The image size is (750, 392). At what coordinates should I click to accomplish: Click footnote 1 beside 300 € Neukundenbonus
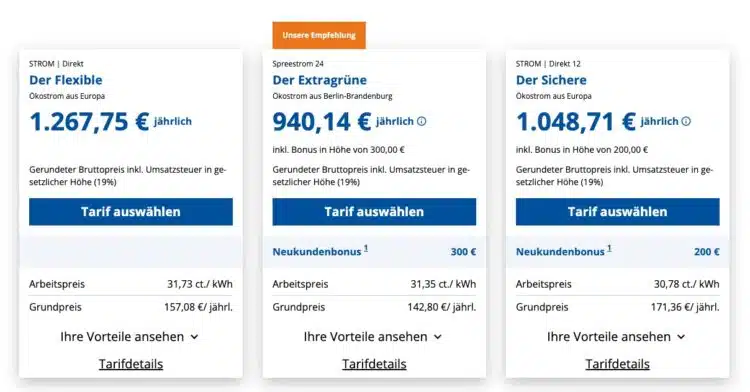click(x=366, y=248)
